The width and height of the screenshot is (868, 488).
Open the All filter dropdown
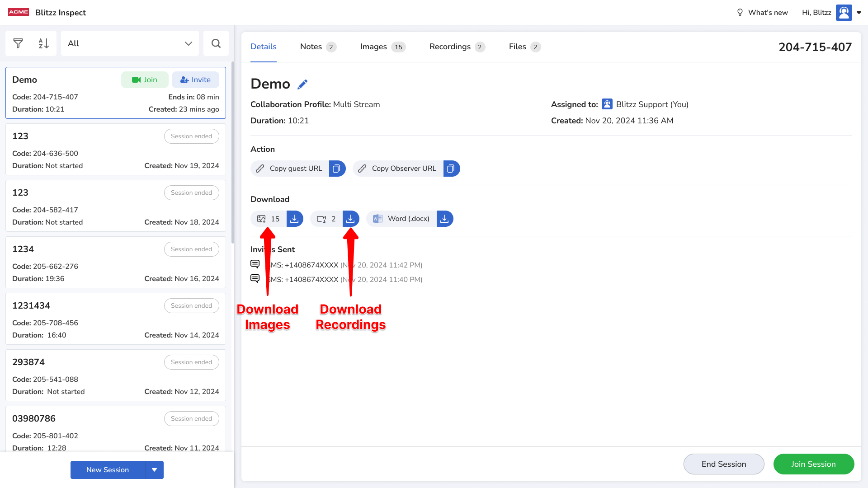[x=130, y=43]
